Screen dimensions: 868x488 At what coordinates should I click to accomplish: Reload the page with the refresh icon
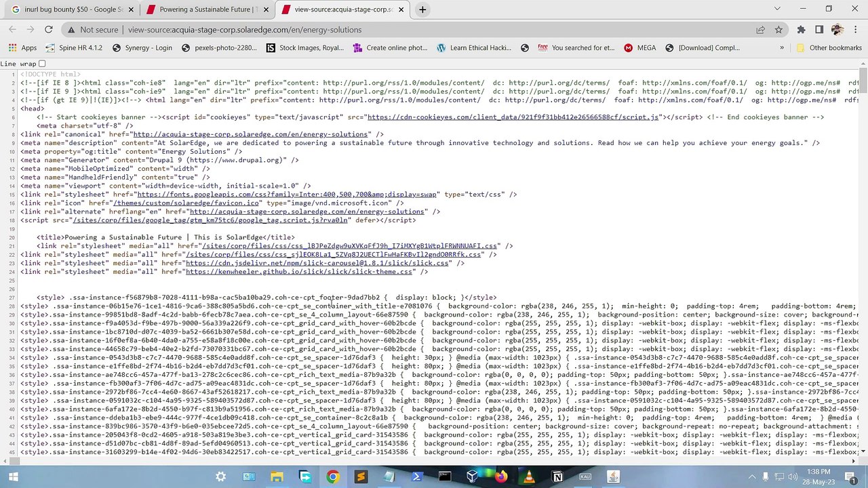[48, 30]
